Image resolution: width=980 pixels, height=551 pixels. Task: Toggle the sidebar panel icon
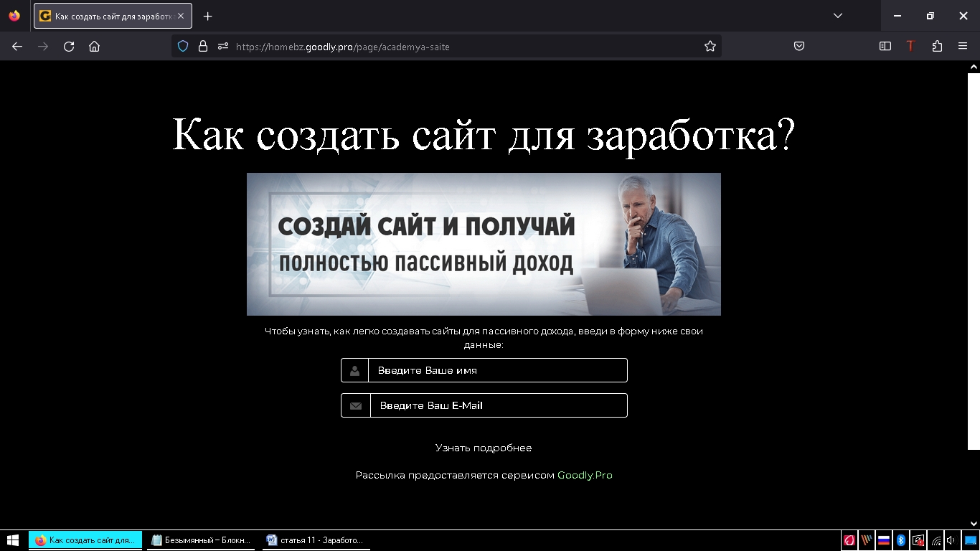(x=885, y=46)
